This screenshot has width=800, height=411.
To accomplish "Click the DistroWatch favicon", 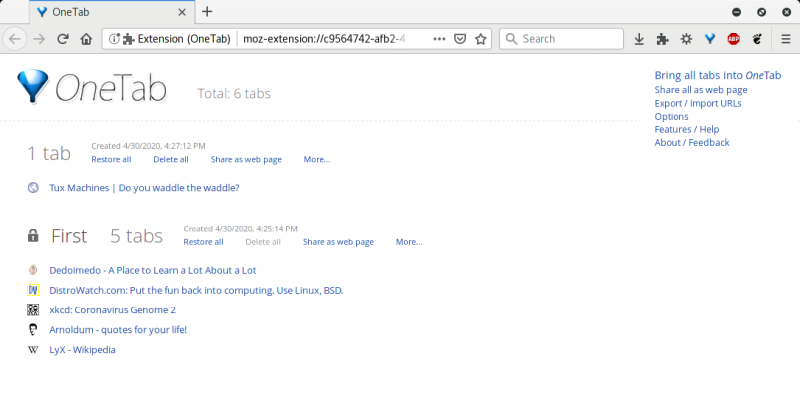I will pos(33,290).
